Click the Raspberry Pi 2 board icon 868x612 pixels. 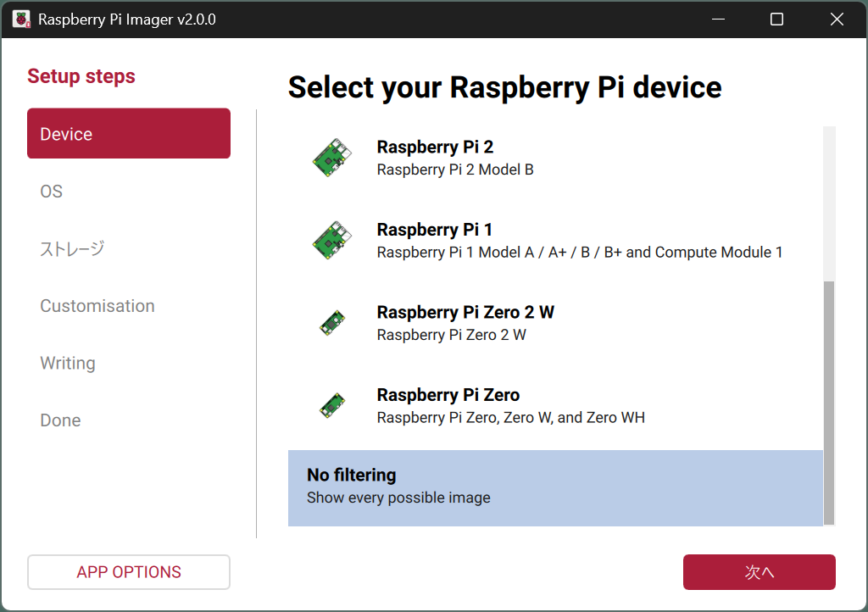click(332, 158)
